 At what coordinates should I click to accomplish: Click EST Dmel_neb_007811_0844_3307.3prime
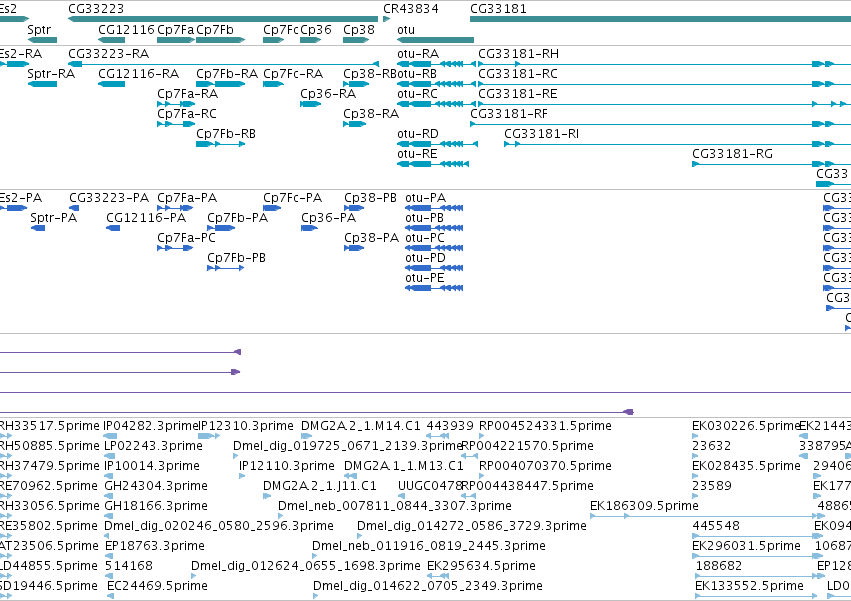[281, 516]
